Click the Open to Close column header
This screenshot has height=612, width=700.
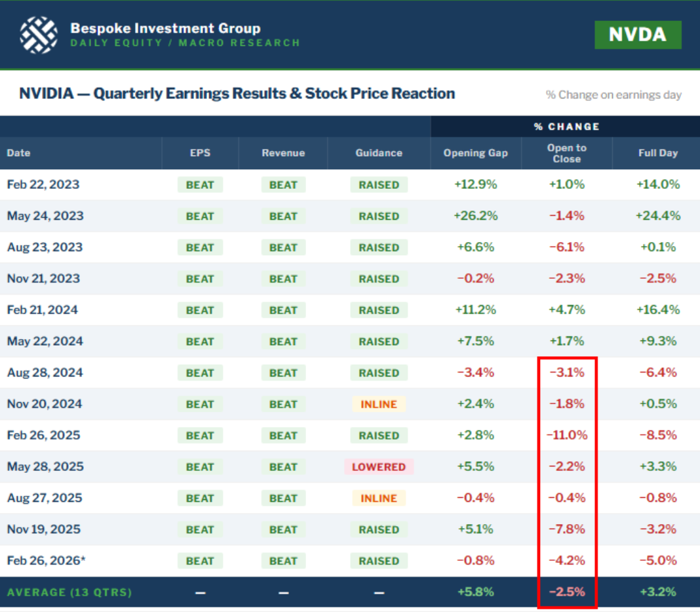coord(566,153)
